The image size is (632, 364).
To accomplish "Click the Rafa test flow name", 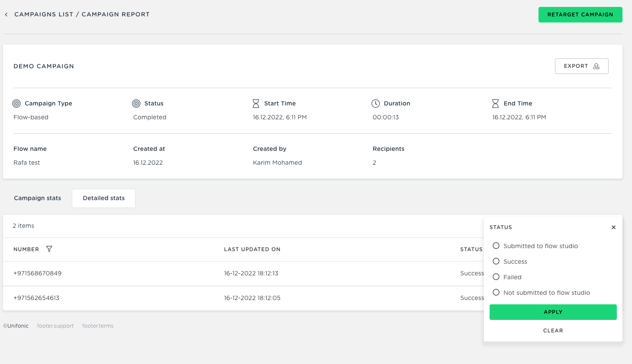I will 27,163.
